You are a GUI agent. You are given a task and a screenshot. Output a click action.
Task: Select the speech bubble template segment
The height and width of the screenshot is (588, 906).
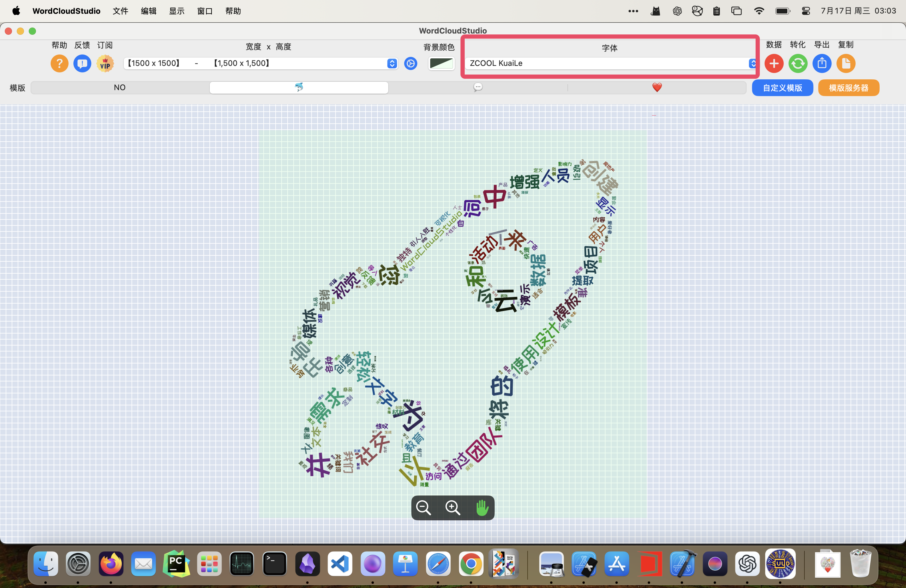tap(478, 87)
